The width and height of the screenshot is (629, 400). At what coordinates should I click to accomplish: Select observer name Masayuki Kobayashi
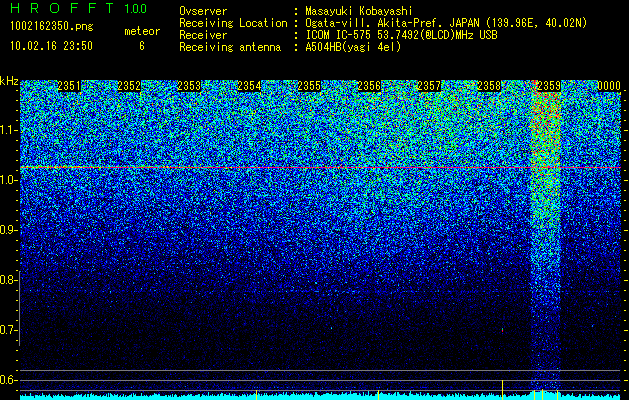(359, 11)
